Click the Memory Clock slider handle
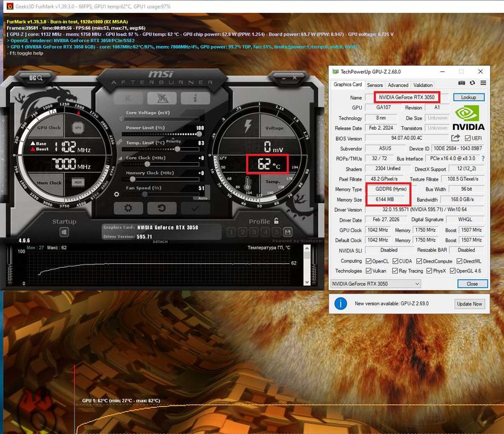Viewport: 504px width, 434px height. point(132,179)
